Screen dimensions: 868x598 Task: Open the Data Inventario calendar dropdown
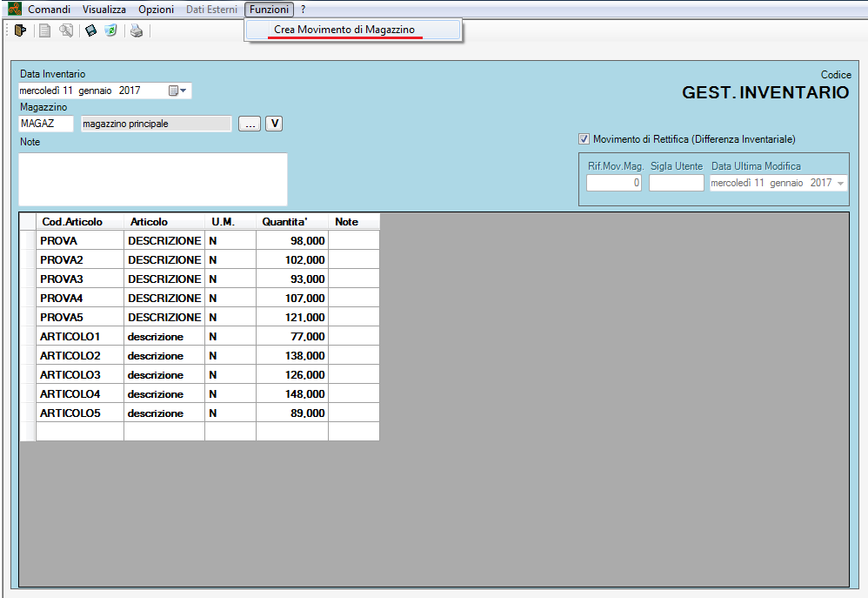point(177,91)
